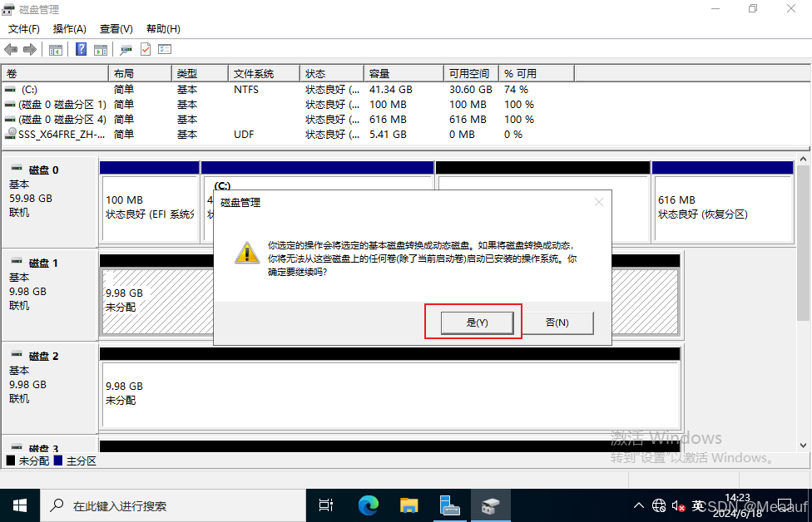Sort by the 状态 column header
Viewport: 812px width, 522px height.
(332, 74)
